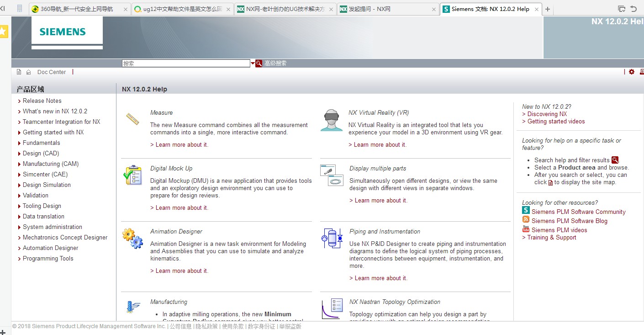The width and height of the screenshot is (644, 335).
Task: Click the Siemens PLM videos YouTube icon
Action: [x=526, y=229]
